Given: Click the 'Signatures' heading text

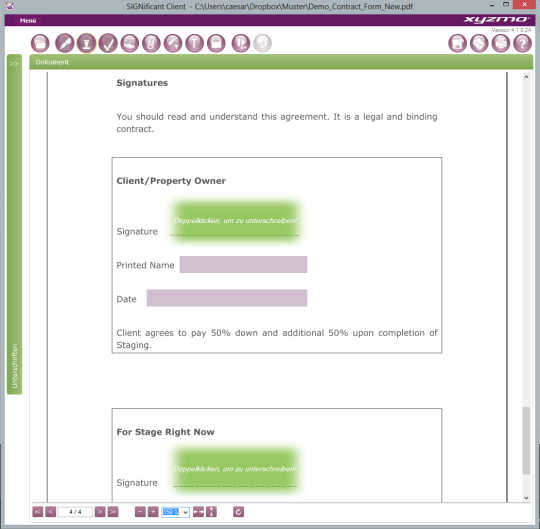Looking at the screenshot, I should [x=142, y=83].
